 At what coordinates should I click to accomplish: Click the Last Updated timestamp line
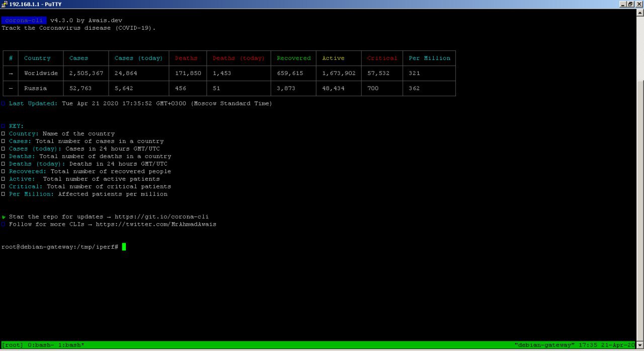[137, 104]
